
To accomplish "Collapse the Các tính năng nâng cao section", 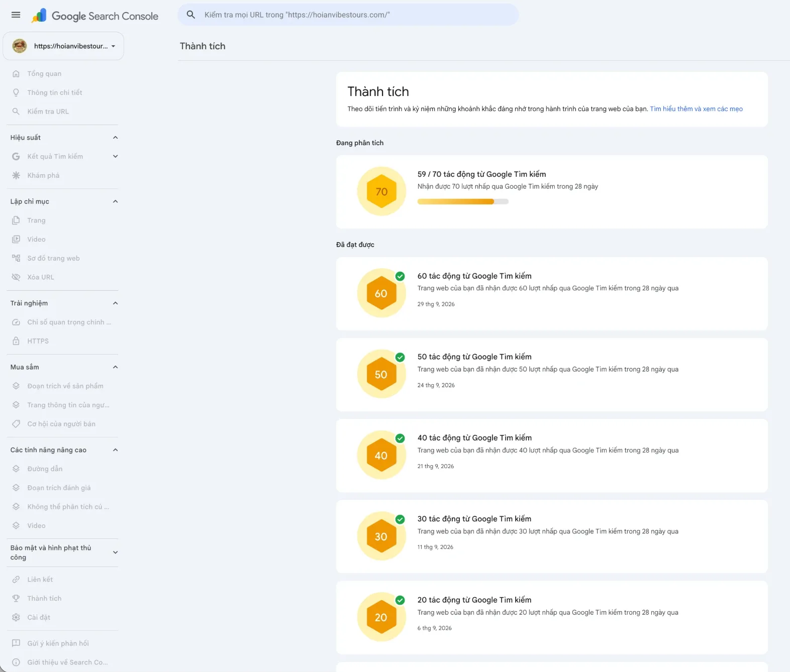I will (x=116, y=450).
